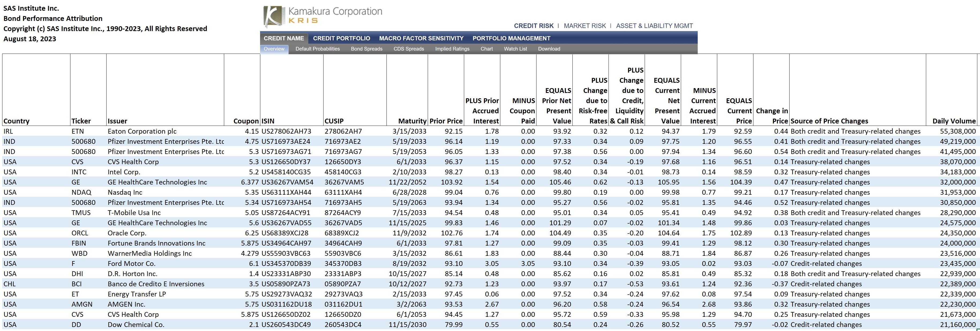Open the Implied Ratings sub-tab
The image size is (980, 331).
(452, 49)
